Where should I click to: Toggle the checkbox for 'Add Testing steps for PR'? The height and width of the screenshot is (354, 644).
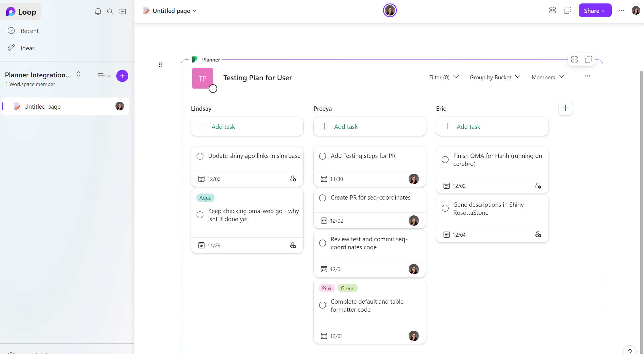(x=323, y=156)
